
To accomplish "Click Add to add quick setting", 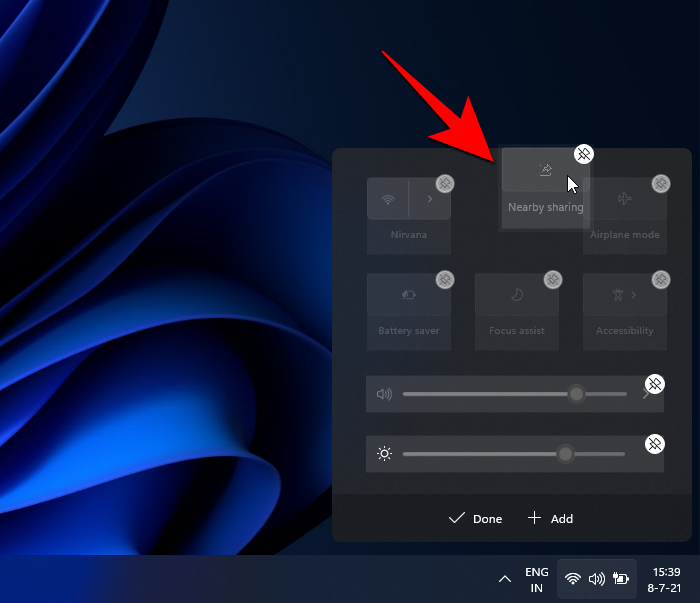I will (551, 518).
